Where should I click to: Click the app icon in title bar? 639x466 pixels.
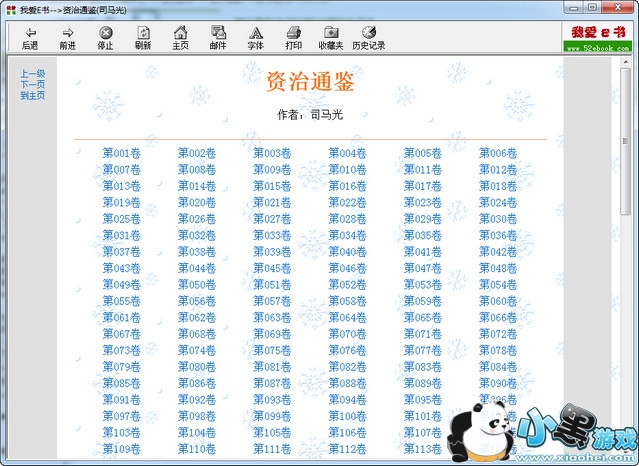(11, 9)
